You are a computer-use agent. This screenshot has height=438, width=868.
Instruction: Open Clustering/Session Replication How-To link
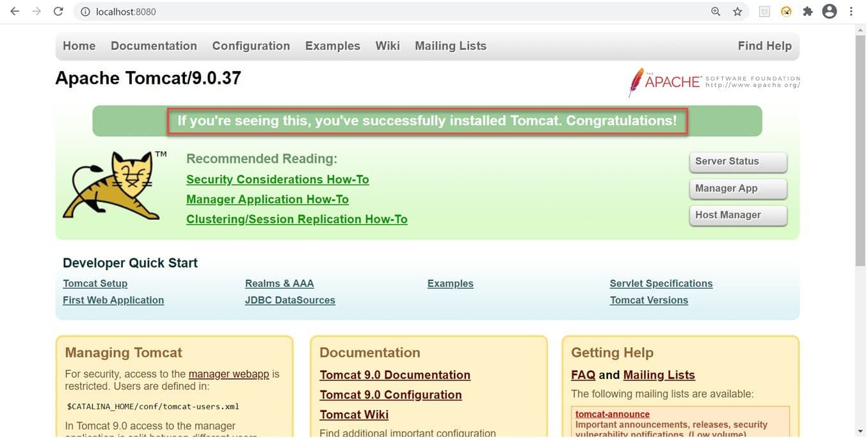pos(297,220)
